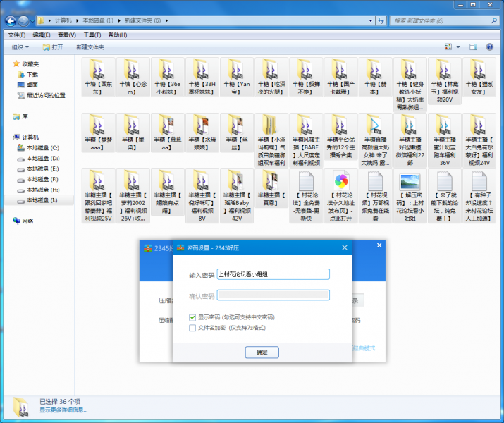Open the 文件(F) menu

point(16,35)
